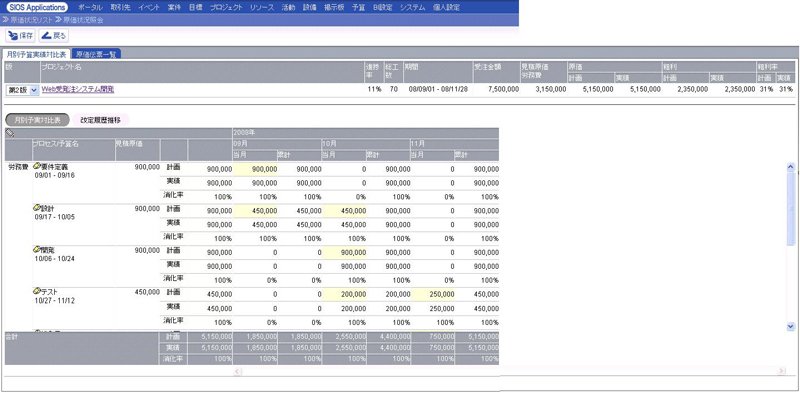The image size is (800, 393).
Task: Click the horizontal scrollbar left arrow
Action: tap(238, 372)
